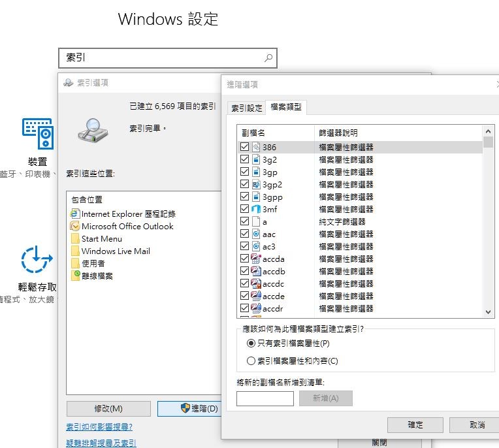
Task: Focus the new extension input field
Action: click(265, 398)
